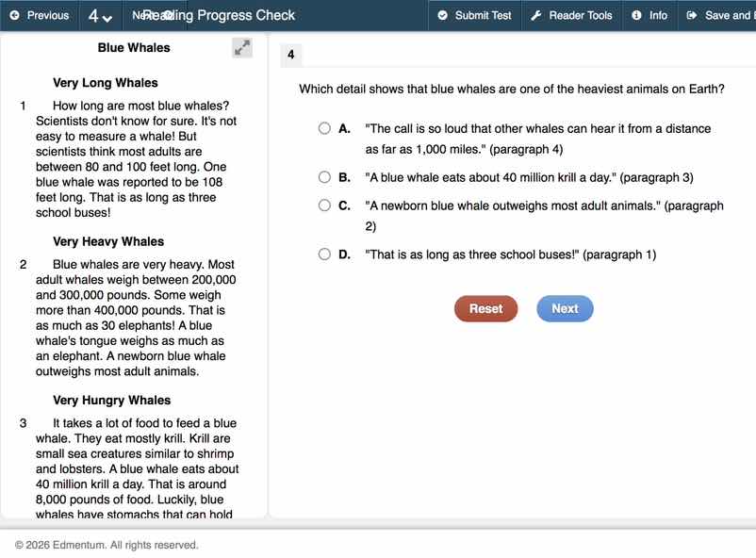Viewport: 756px width, 558px height.
Task: Click the Very Hungry Whales heading
Action: [111, 400]
